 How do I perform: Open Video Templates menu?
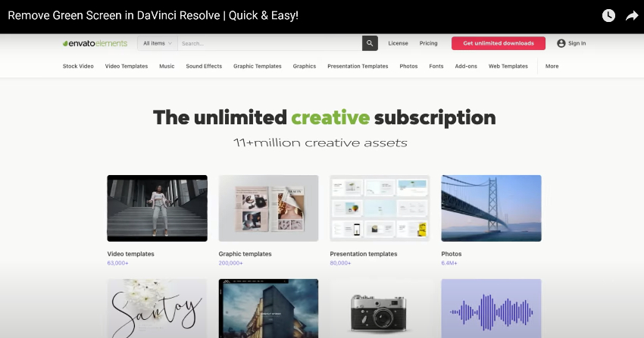[x=126, y=66]
